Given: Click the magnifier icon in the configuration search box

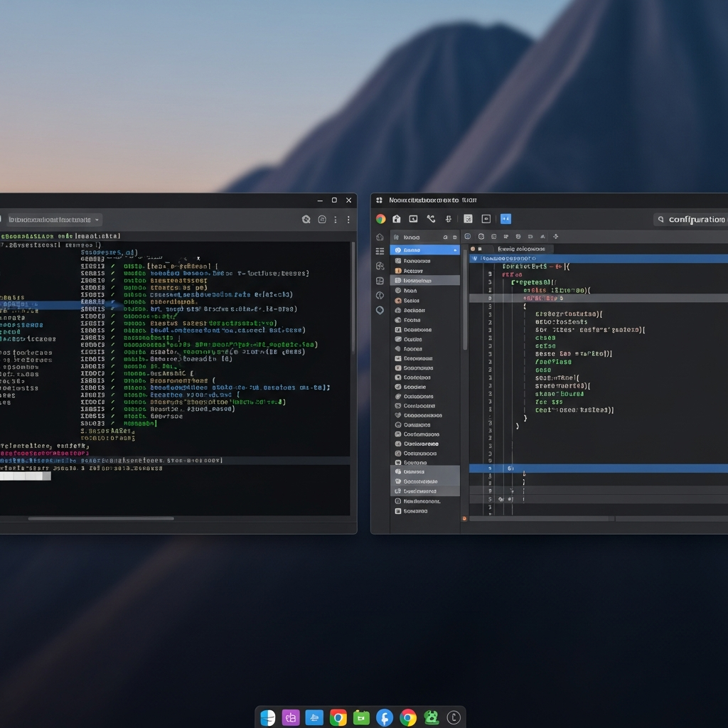Looking at the screenshot, I should click(x=660, y=220).
